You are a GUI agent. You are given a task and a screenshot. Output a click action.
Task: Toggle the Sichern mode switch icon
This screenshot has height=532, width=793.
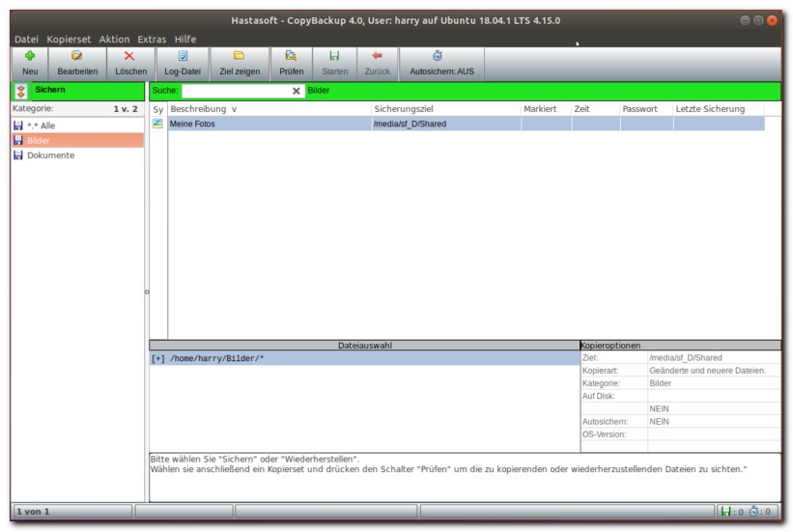point(21,91)
